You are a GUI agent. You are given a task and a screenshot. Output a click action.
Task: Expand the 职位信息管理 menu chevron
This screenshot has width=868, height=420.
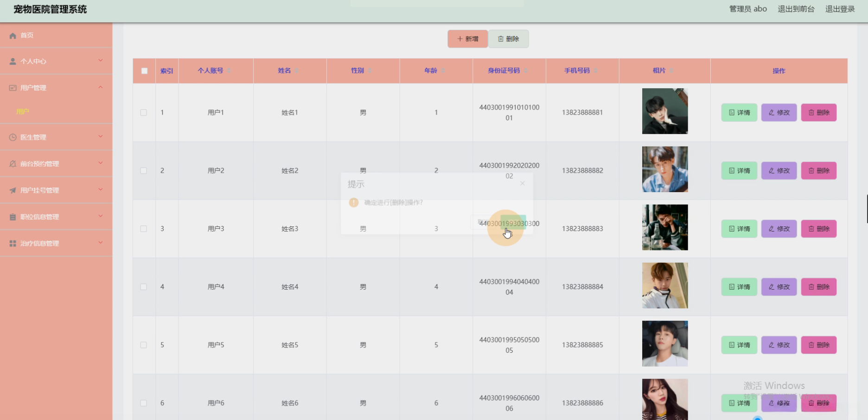coord(101,216)
